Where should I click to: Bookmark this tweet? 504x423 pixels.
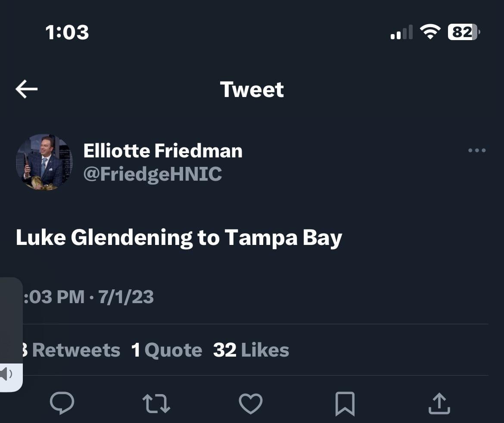345,403
